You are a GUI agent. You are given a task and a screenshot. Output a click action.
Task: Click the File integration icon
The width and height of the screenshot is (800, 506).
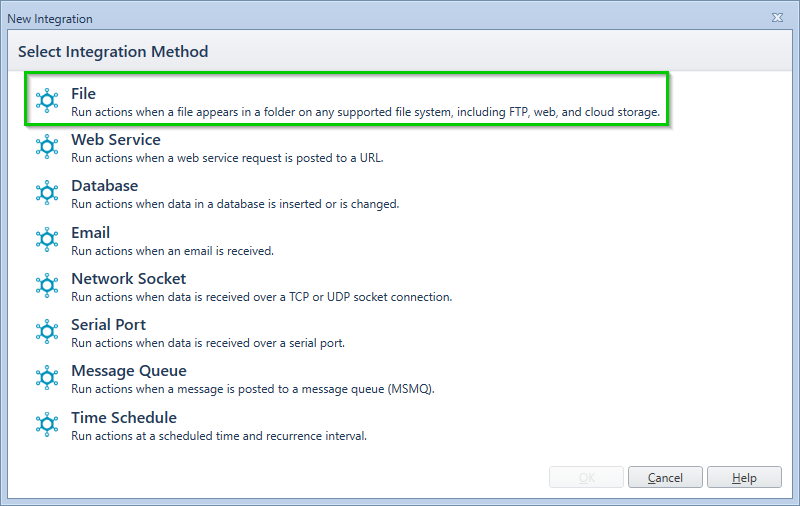tap(47, 100)
